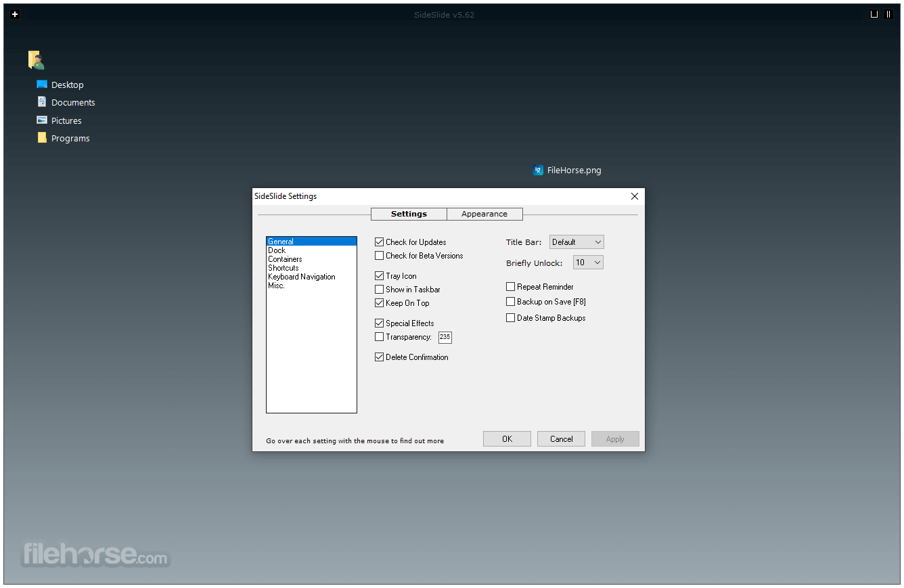
Task: Choose Dock in the settings category list
Action: (x=311, y=250)
